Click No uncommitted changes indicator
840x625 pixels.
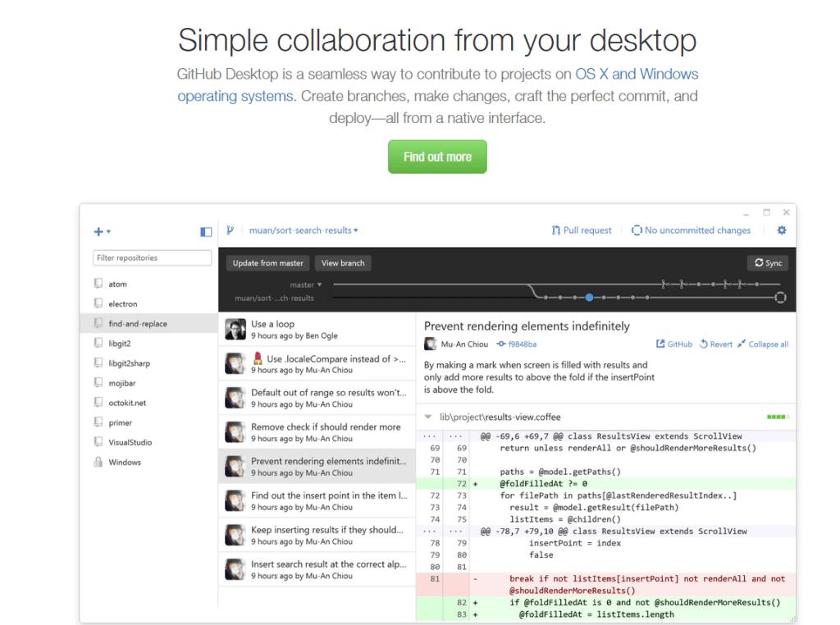691,230
